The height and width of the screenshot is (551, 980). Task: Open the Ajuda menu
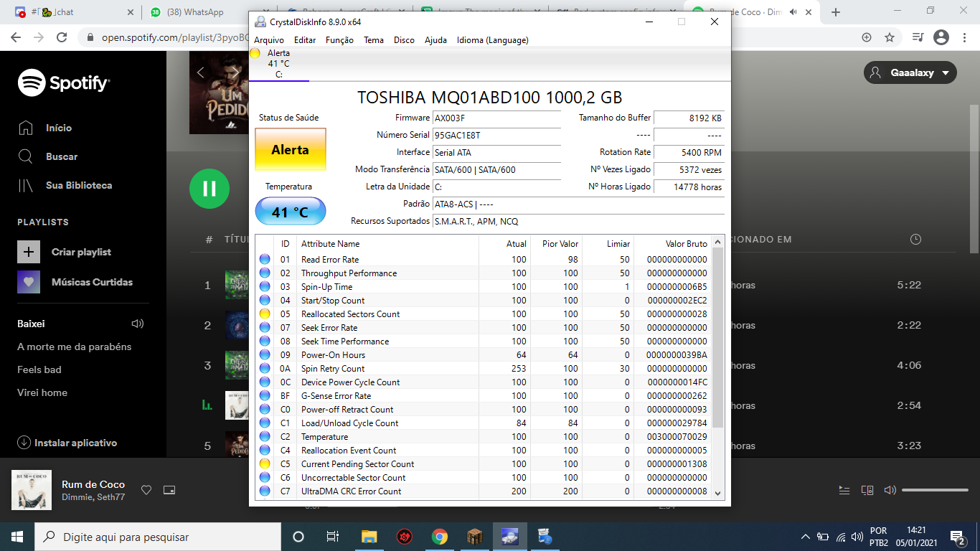pos(435,40)
